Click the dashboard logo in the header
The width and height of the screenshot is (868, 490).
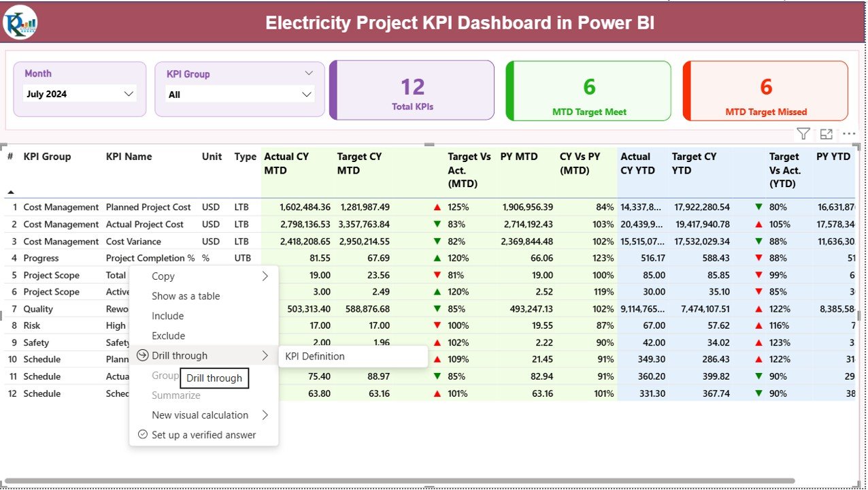click(20, 23)
